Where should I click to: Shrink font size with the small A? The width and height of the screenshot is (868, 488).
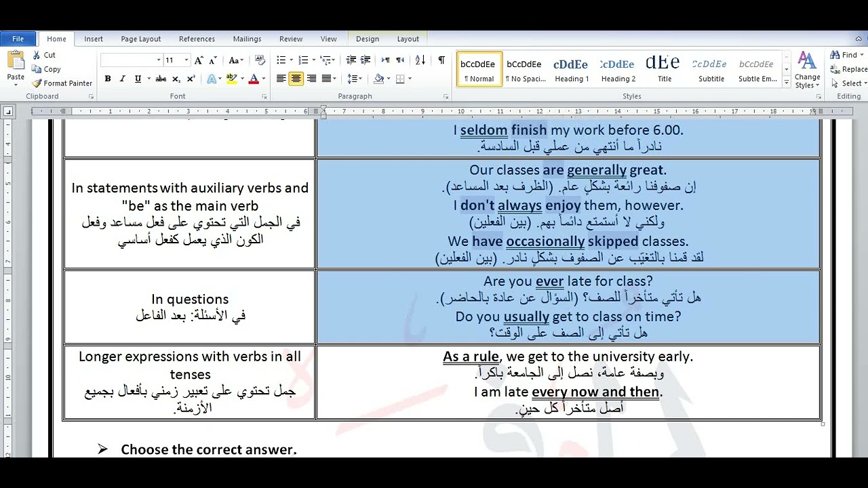coord(212,60)
